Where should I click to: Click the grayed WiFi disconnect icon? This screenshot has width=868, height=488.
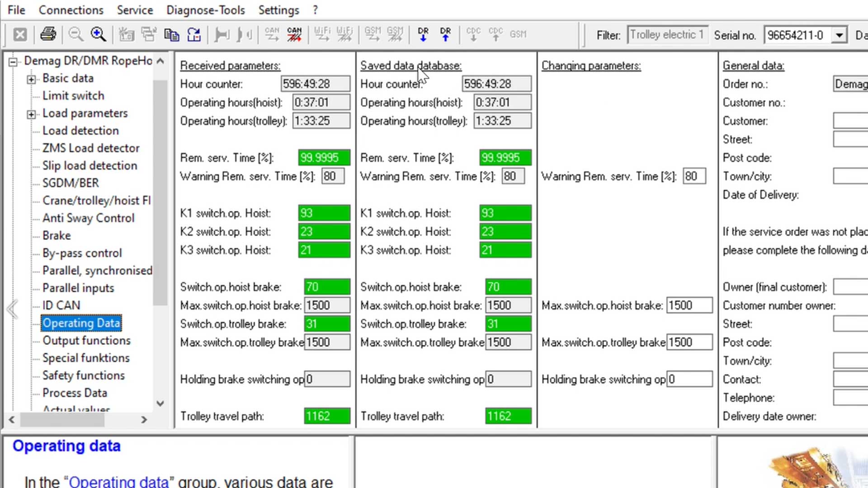tap(345, 34)
